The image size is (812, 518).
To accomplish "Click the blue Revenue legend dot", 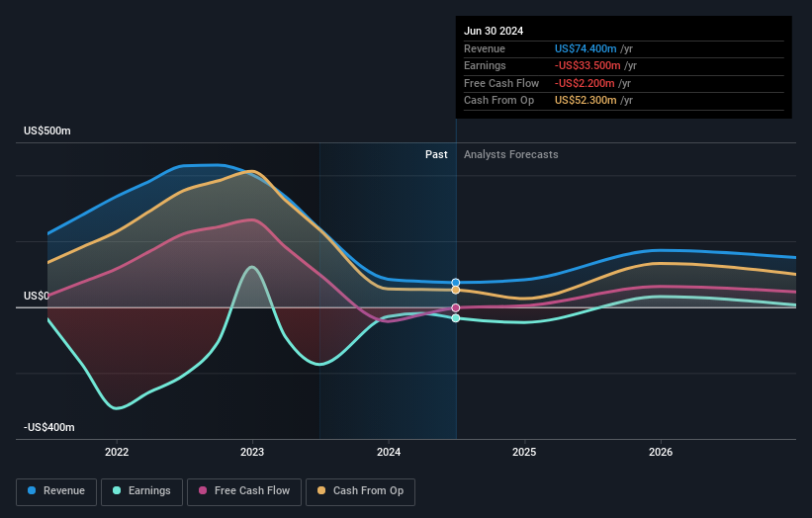I will 32,490.
